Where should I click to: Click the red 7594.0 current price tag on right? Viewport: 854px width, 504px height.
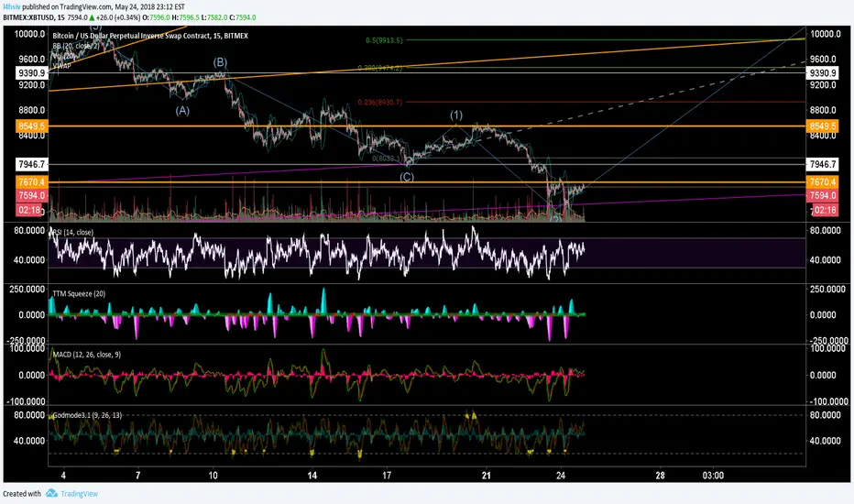(823, 195)
